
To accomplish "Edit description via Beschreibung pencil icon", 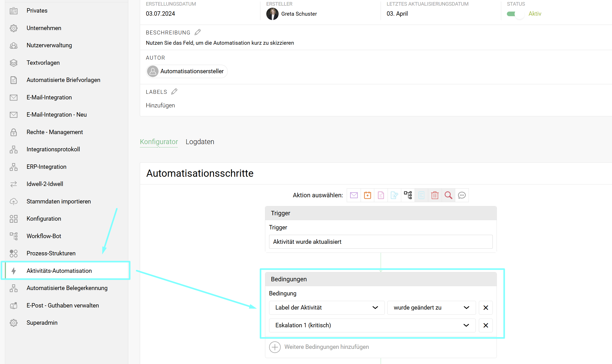I will (x=197, y=32).
